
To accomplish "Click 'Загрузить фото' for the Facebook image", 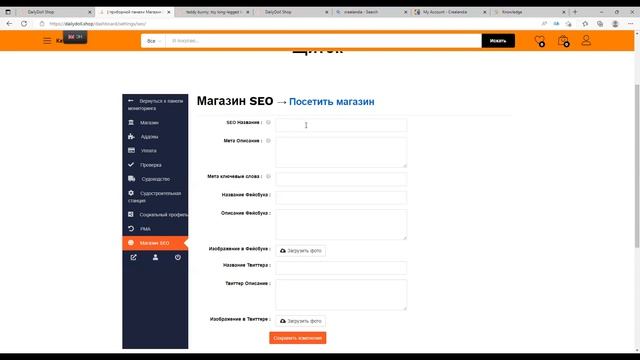I will [x=301, y=251].
